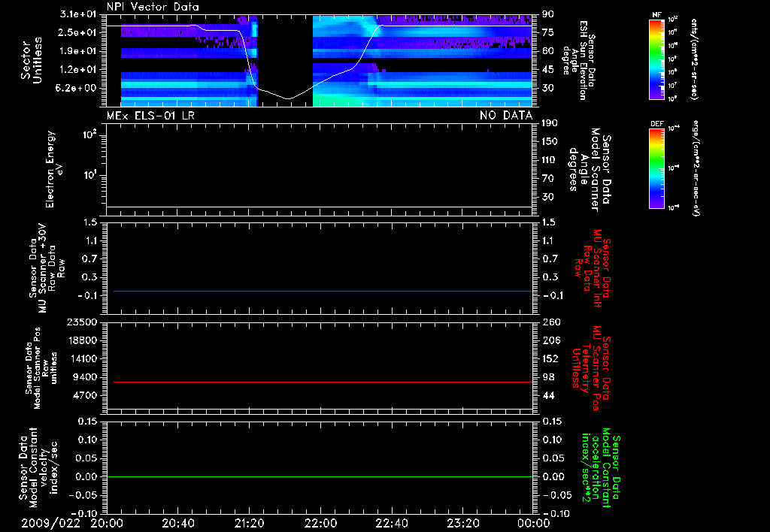This screenshot has width=770, height=532.
Task: Click the '18800' scanner position tick label
Action: 83,340
